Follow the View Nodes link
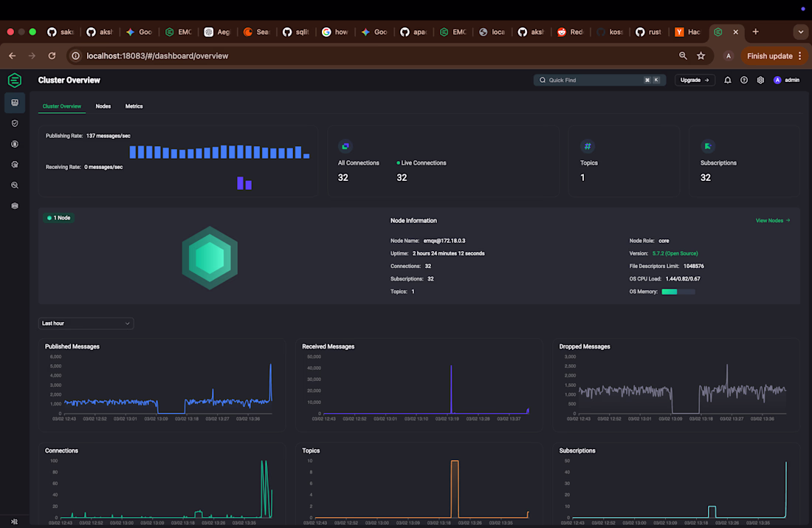This screenshot has width=812, height=528. (772, 220)
